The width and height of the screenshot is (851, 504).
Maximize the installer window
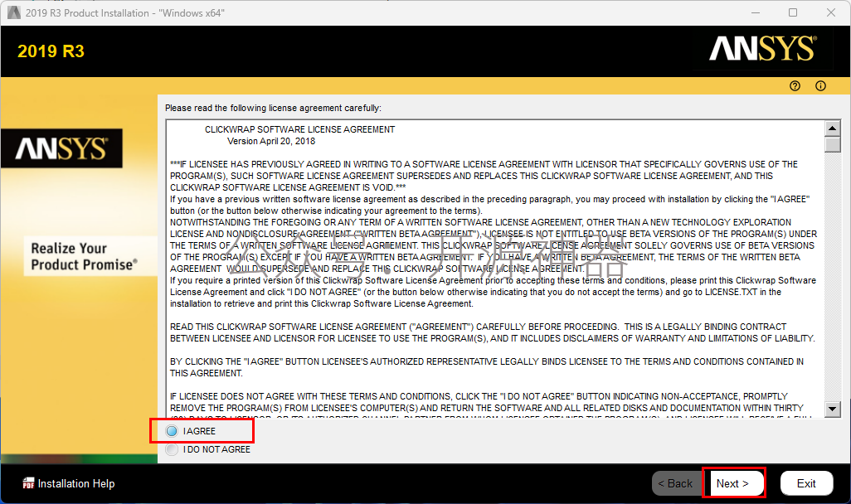click(793, 12)
